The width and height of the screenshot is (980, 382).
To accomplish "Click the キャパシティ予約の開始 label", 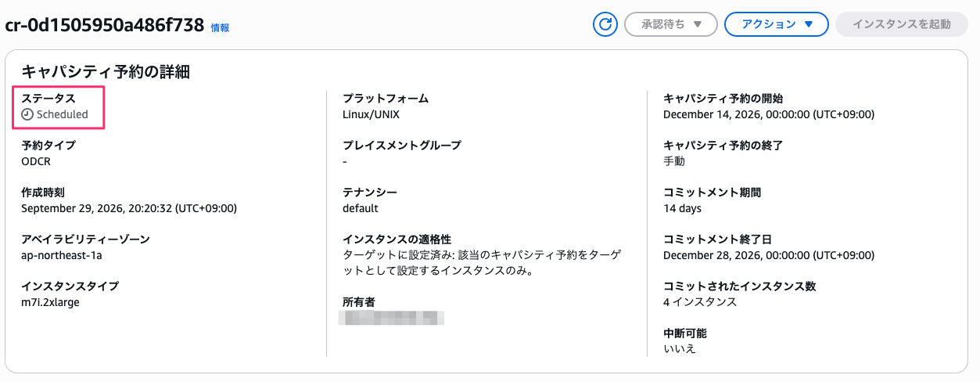I will pyautogui.click(x=723, y=99).
